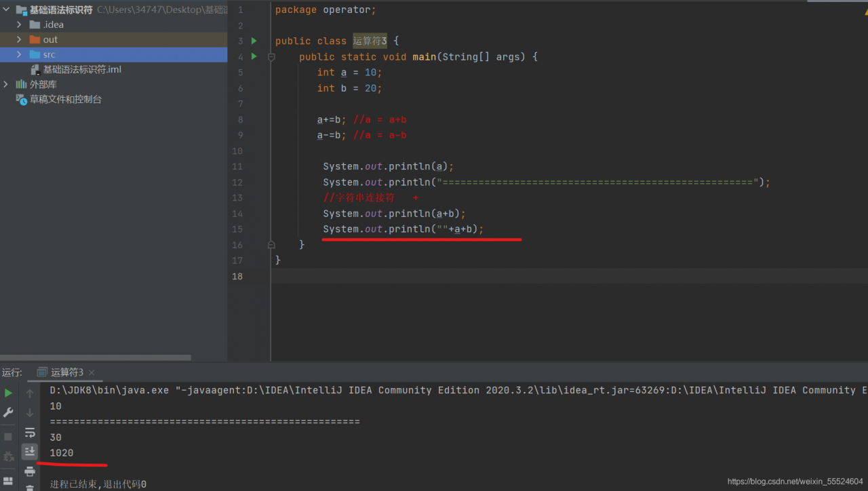
Task: Select the .idea folder row
Action: point(114,24)
